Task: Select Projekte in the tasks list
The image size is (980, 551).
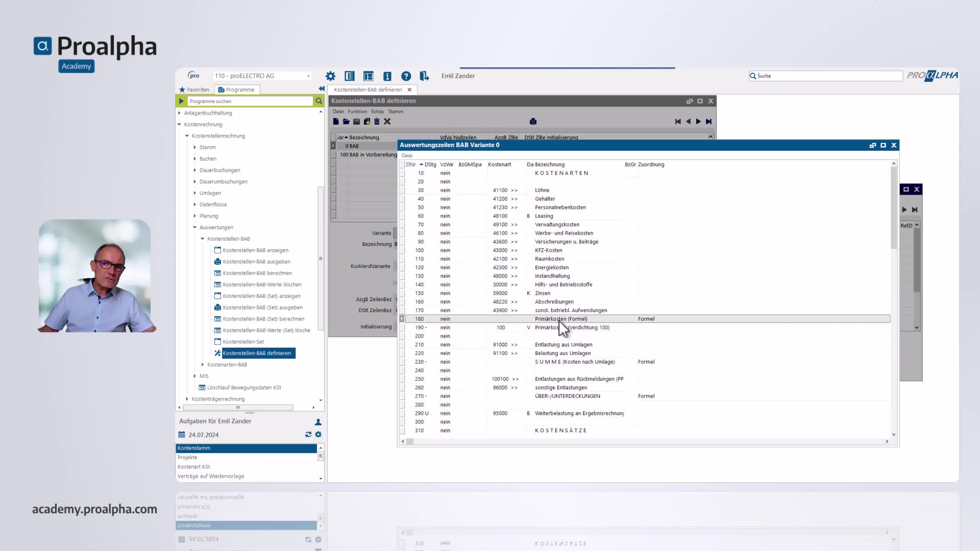Action: click(x=187, y=457)
